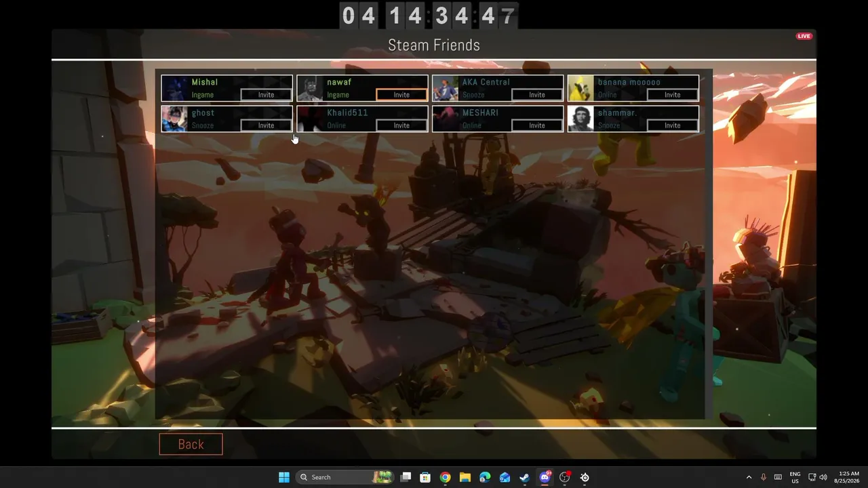Image resolution: width=868 pixels, height=488 pixels.
Task: Invite banana mooooo to the lobby
Action: pyautogui.click(x=672, y=95)
